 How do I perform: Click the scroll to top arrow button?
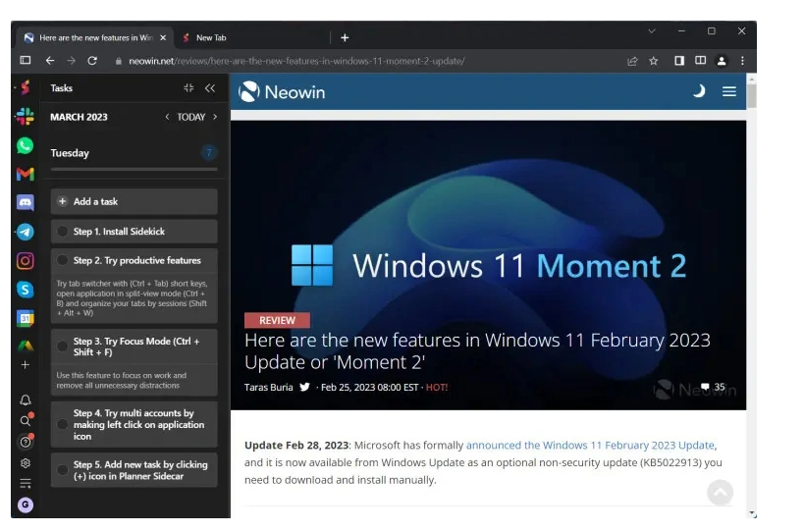pos(720,492)
